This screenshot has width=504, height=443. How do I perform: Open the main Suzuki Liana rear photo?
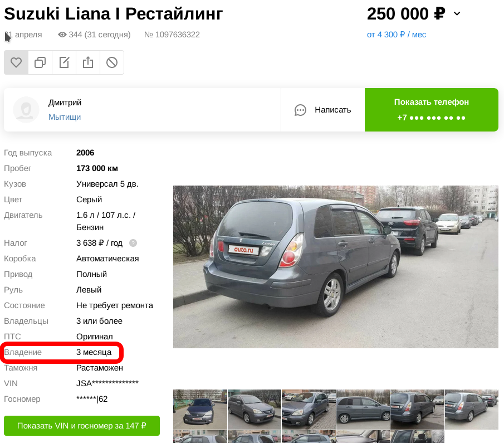(x=336, y=267)
